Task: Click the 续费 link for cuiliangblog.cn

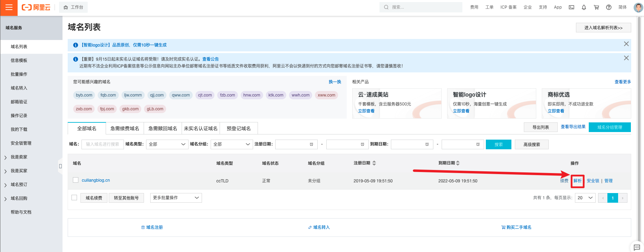Action: (564, 181)
